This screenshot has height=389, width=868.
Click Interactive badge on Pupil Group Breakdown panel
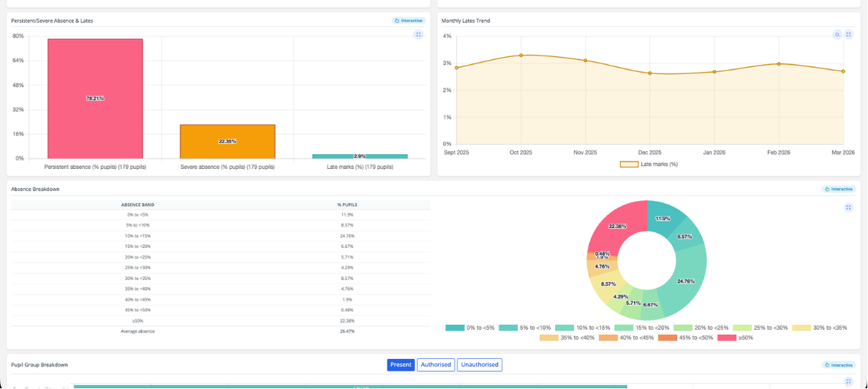[839, 365]
